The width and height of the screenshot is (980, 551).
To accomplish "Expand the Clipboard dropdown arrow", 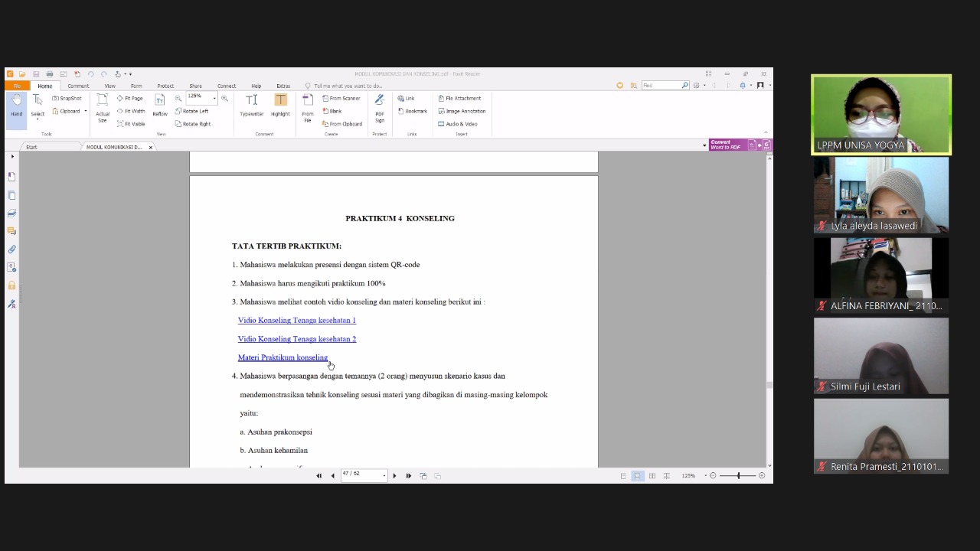I will coord(85,111).
